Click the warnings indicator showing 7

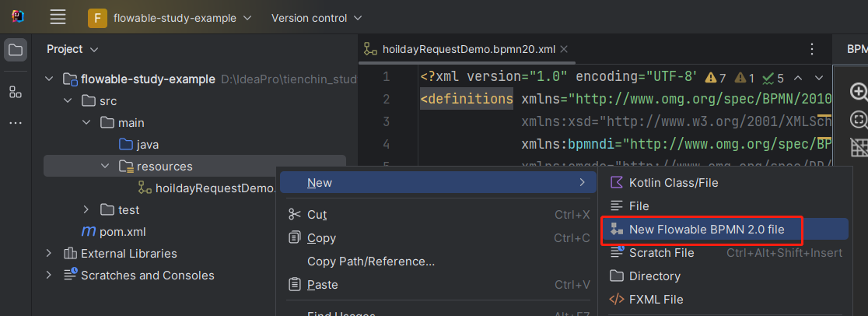tap(715, 78)
